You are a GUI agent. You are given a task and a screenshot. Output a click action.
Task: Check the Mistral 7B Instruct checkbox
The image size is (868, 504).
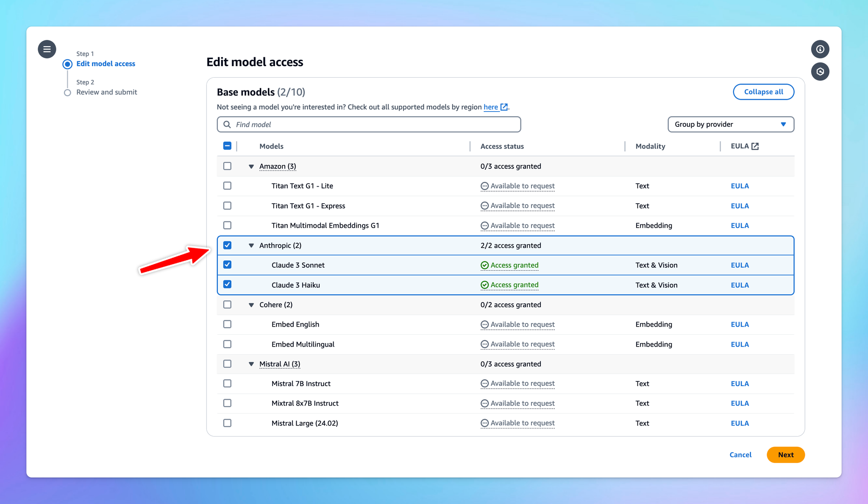pyautogui.click(x=227, y=384)
